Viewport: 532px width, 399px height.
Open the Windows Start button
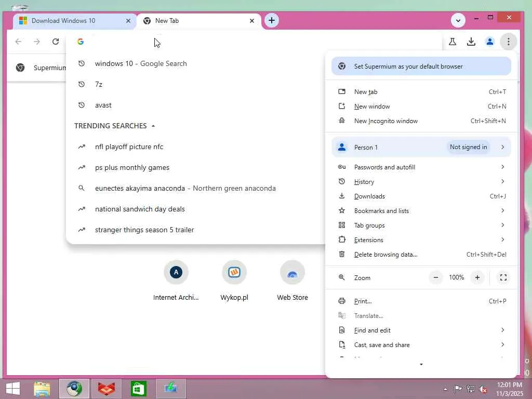point(13,389)
